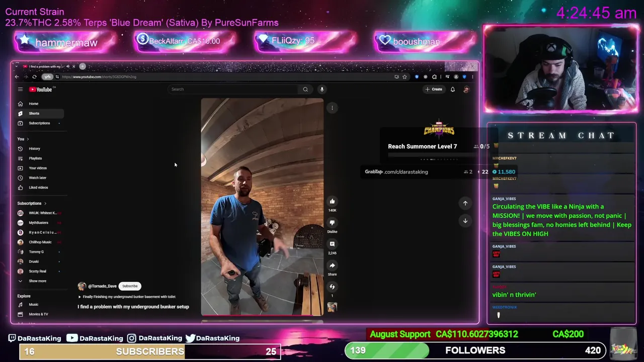
Task: Like the Short with thumbs up
Action: [x=332, y=202]
